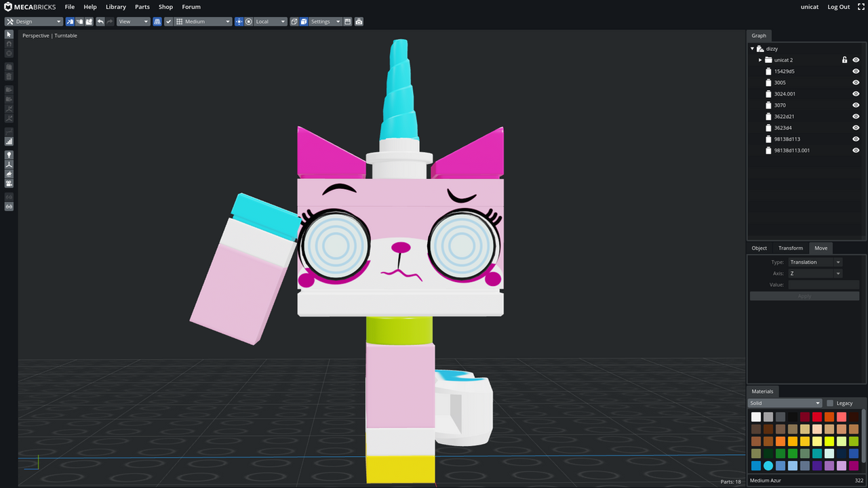Click the wireframe cube display icon
The width and height of the screenshot is (868, 488).
pyautogui.click(x=294, y=22)
